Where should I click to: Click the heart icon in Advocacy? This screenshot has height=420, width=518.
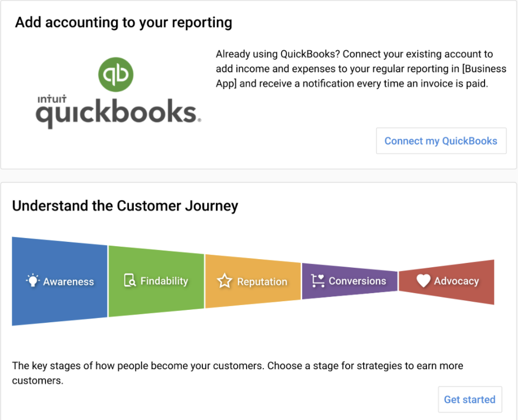(x=423, y=281)
